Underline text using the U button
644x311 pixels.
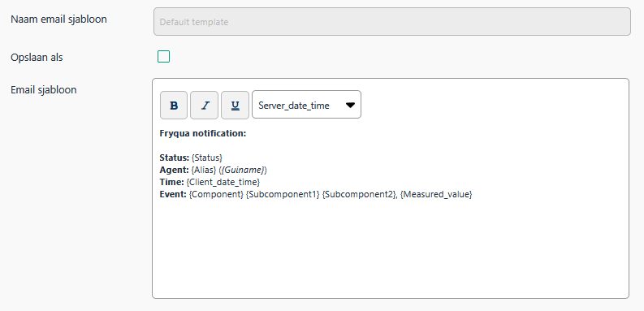235,106
